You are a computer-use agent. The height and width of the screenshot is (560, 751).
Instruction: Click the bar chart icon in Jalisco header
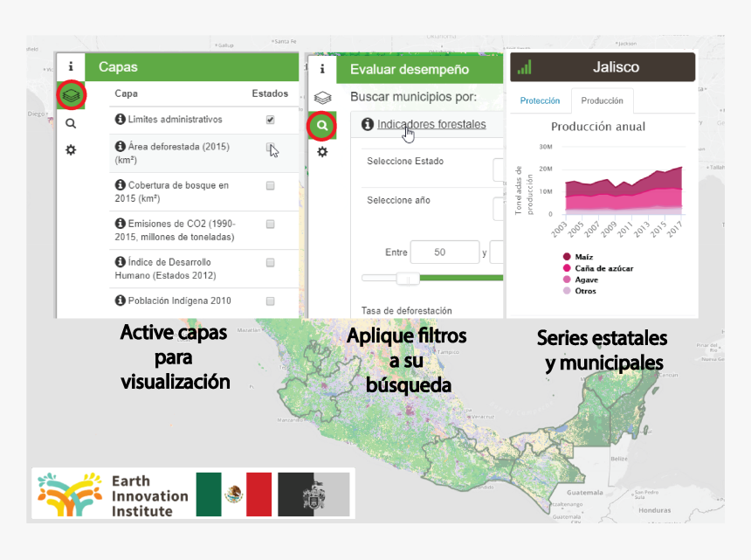click(x=525, y=67)
